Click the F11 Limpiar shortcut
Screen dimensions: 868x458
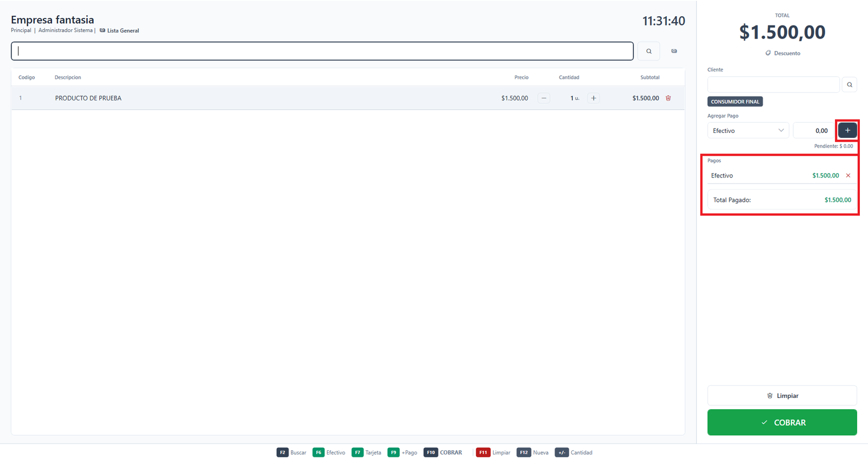click(493, 453)
